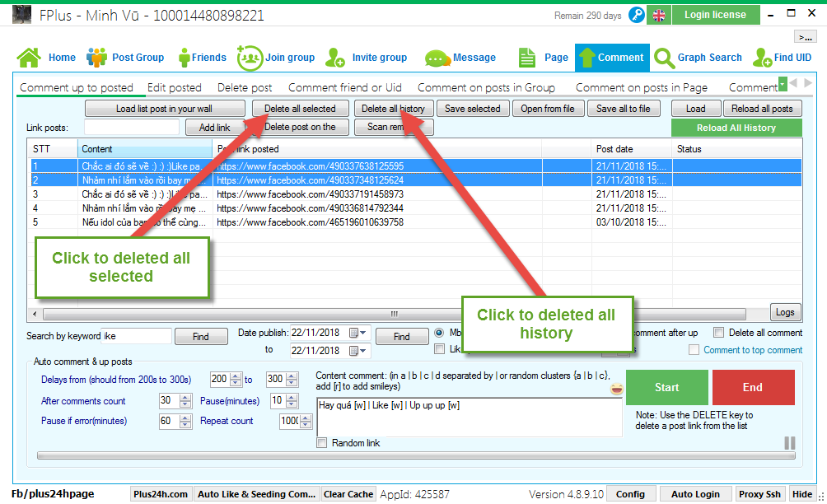Click Load list post in your wall
827x504 pixels.
click(x=165, y=109)
